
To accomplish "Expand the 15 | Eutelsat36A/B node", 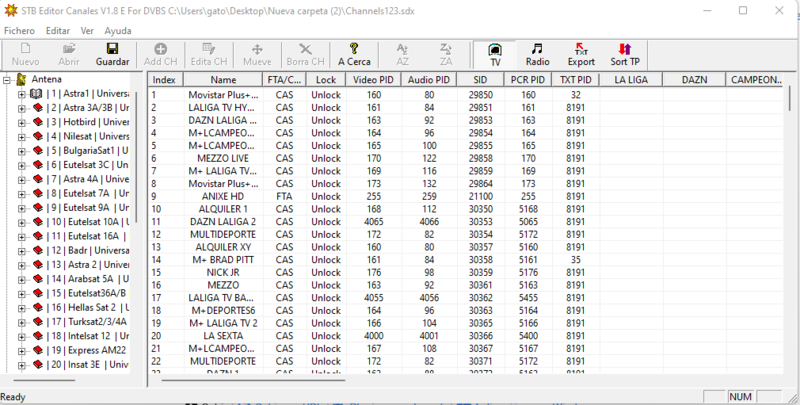I will [x=21, y=294].
